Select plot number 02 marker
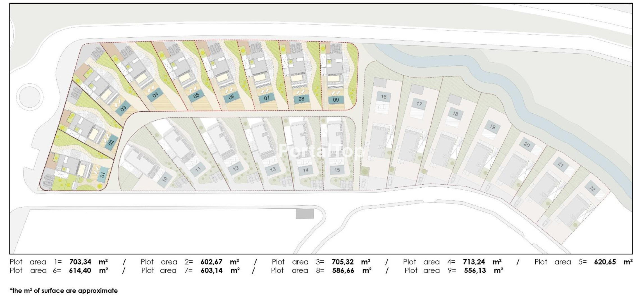 111,142
